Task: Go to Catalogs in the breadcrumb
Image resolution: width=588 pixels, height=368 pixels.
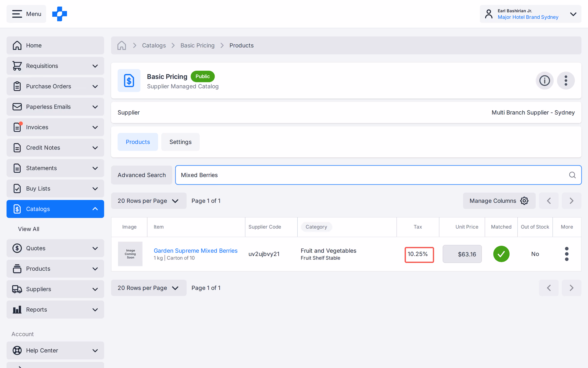Action: point(154,45)
